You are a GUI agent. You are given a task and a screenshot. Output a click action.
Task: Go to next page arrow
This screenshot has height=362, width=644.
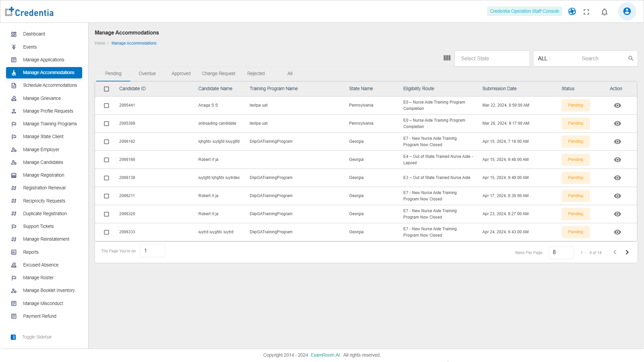[627, 252]
